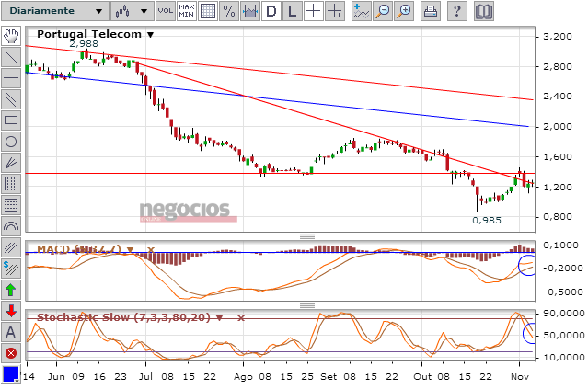Click the 3,200 price axis label
The image size is (588, 389).
click(x=558, y=37)
